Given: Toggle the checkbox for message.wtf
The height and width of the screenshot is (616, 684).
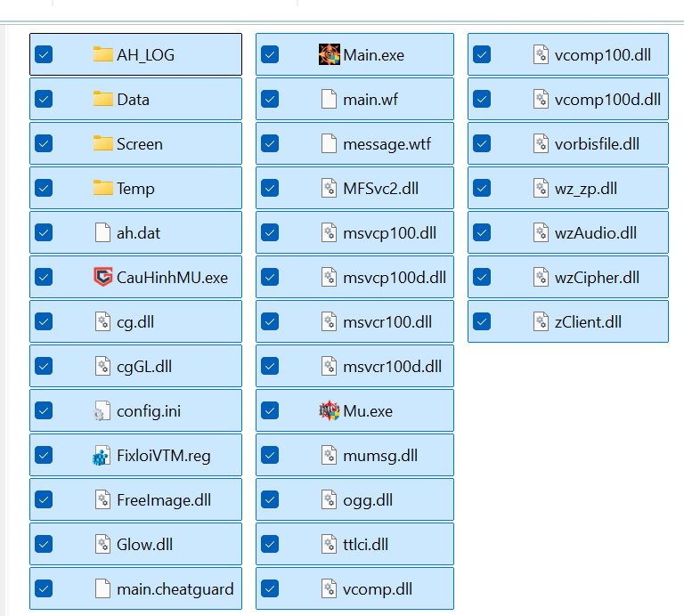Looking at the screenshot, I should click(x=270, y=143).
